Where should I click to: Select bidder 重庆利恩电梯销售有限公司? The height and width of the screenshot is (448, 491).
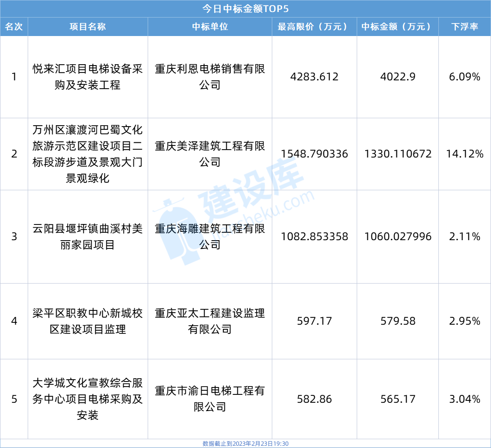click(x=210, y=77)
